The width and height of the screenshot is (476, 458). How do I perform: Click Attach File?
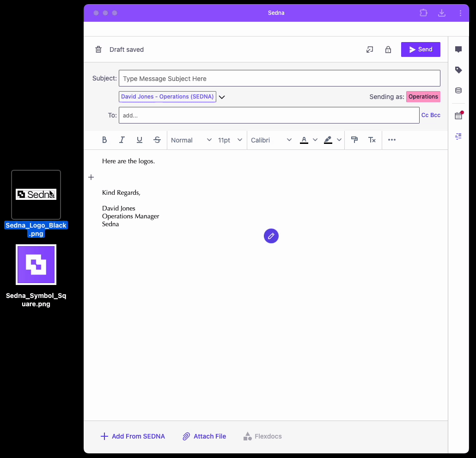click(x=204, y=436)
